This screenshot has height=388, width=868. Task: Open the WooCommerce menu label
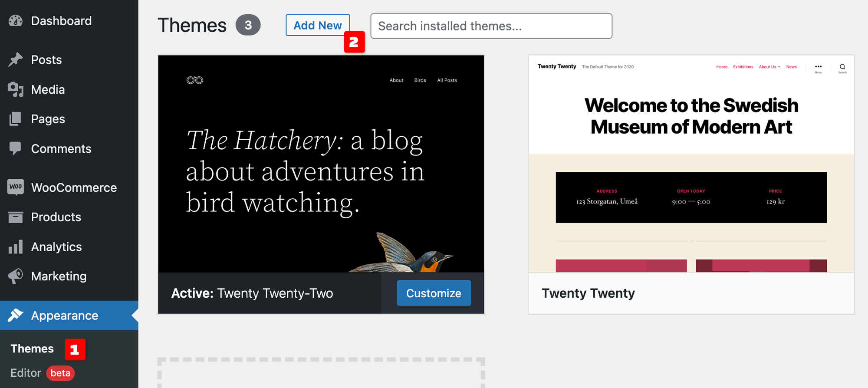point(74,187)
